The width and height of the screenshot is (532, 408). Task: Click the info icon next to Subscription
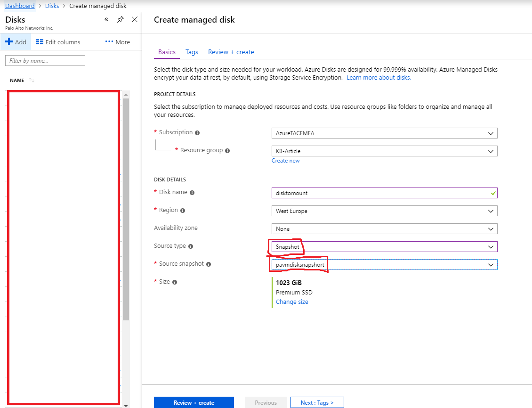197,133
